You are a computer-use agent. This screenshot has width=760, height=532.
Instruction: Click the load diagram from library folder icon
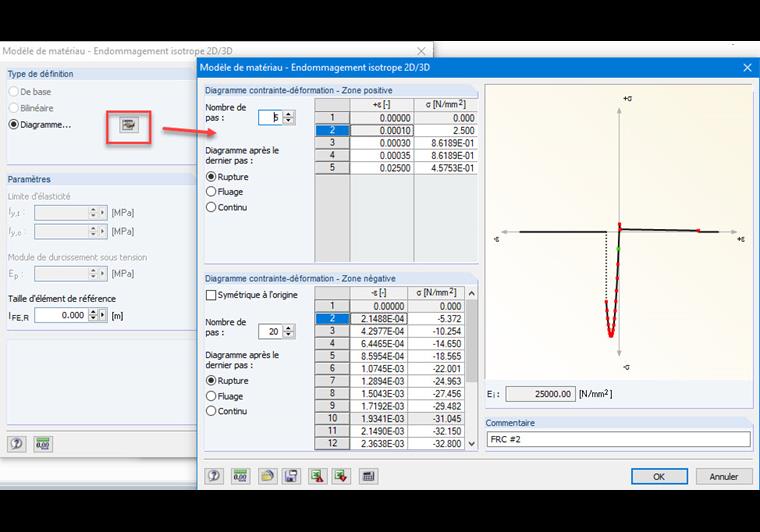pos(267,476)
